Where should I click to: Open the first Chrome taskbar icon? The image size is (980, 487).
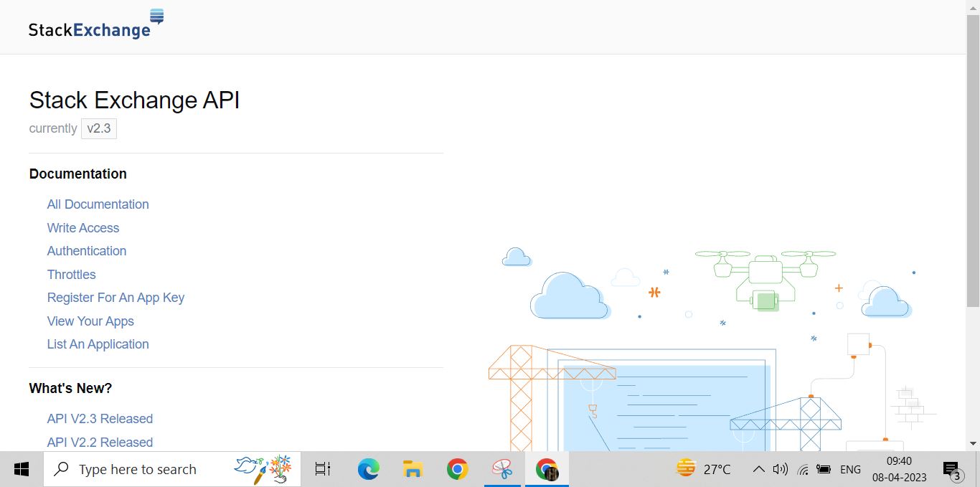click(457, 469)
